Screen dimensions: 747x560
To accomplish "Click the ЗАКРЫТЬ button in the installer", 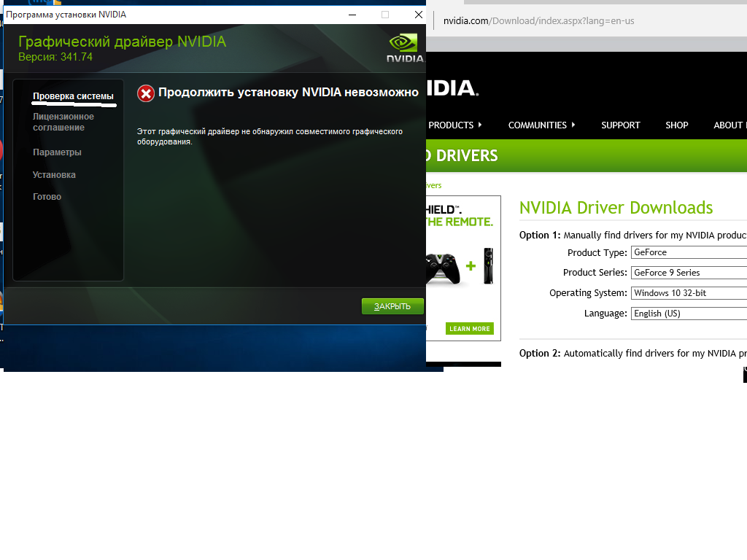I will [392, 306].
